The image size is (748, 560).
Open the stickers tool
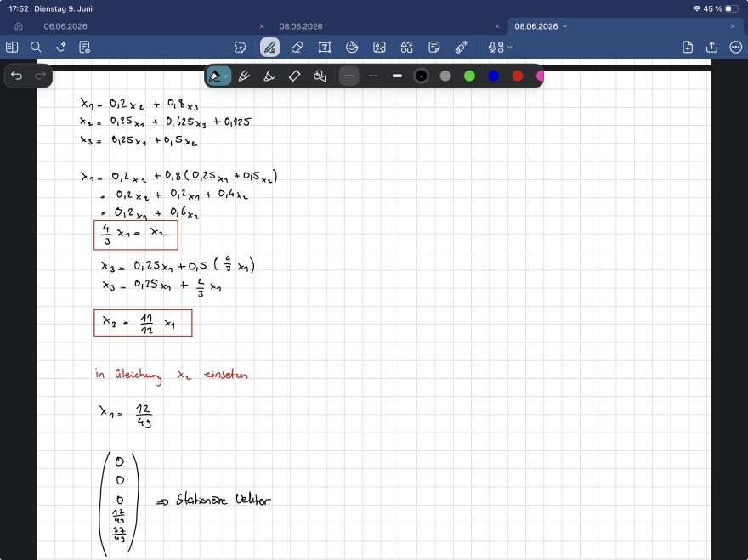click(x=352, y=48)
